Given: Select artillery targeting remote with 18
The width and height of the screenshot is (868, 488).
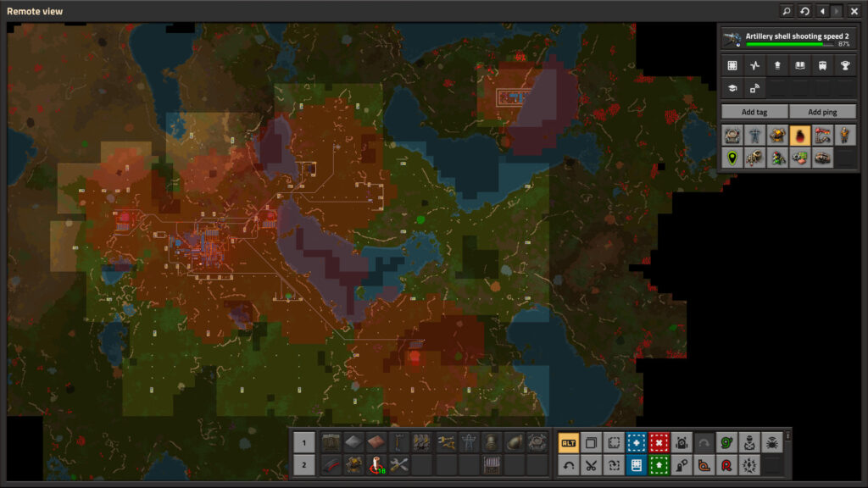Looking at the screenshot, I should [376, 465].
